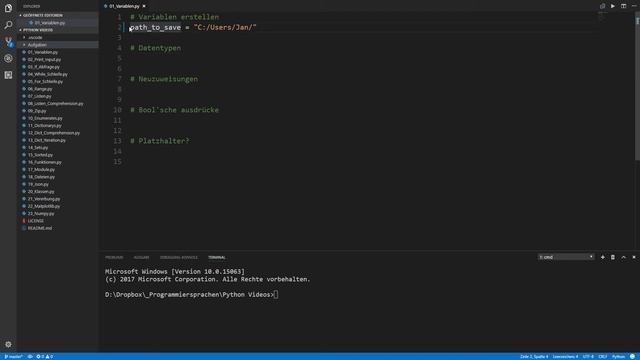Maximize the terminal panel with chevron icon
The height and width of the screenshot is (360, 640).
[623, 257]
